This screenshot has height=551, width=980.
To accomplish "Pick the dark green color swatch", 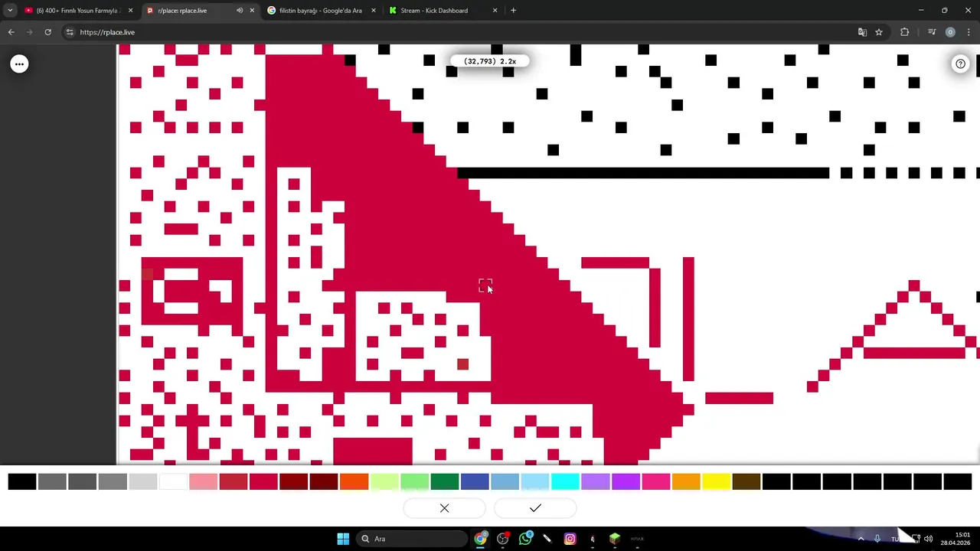I will 445,482.
